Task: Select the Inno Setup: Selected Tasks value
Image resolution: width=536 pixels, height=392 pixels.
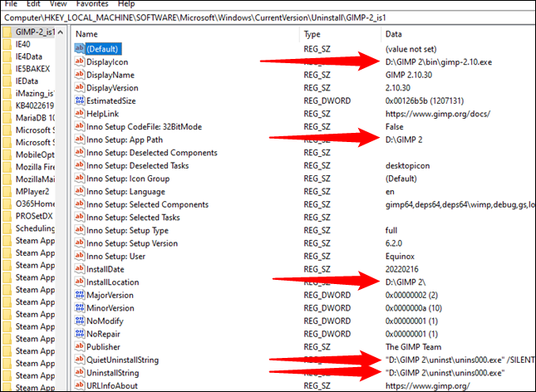Action: coord(133,218)
